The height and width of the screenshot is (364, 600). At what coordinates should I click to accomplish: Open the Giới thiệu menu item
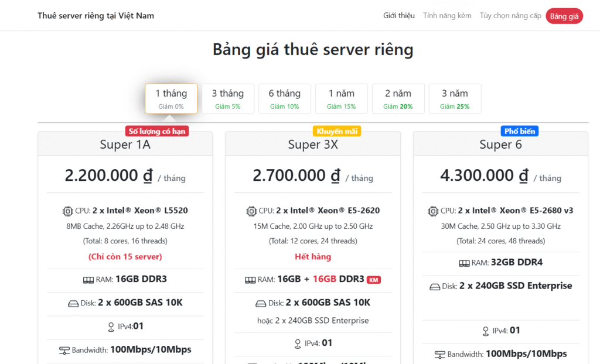pyautogui.click(x=399, y=16)
